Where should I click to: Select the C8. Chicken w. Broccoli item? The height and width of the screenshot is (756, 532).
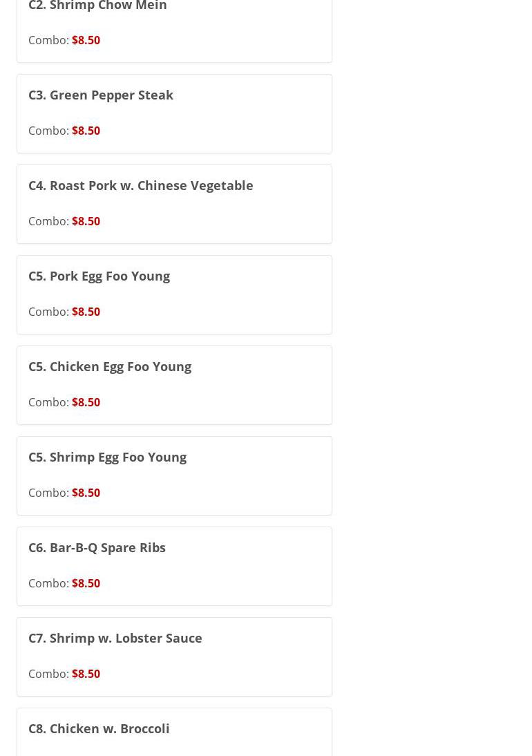tap(99, 728)
